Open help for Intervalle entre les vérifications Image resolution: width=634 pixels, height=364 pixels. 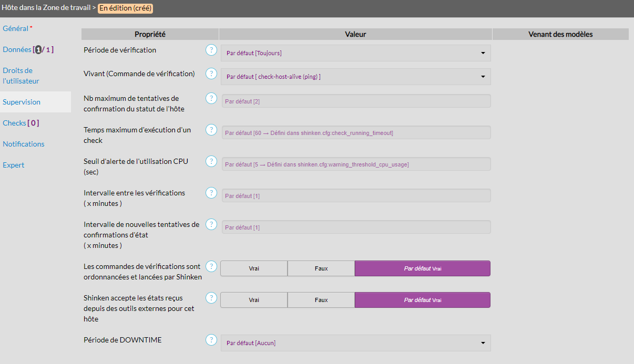[x=211, y=193]
